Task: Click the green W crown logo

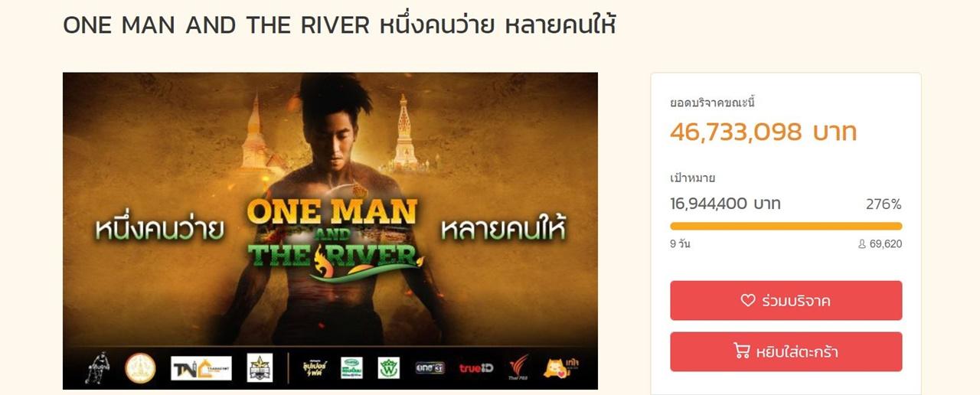Action: (x=389, y=368)
